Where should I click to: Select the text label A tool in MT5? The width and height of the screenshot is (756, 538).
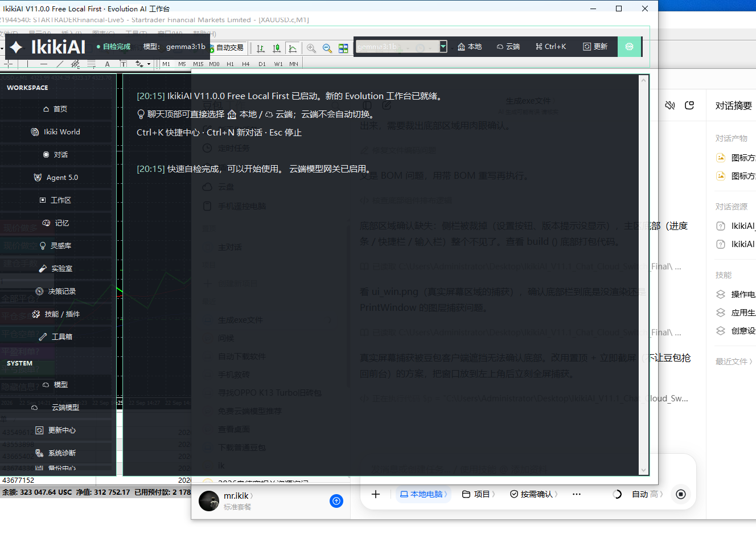pos(107,64)
